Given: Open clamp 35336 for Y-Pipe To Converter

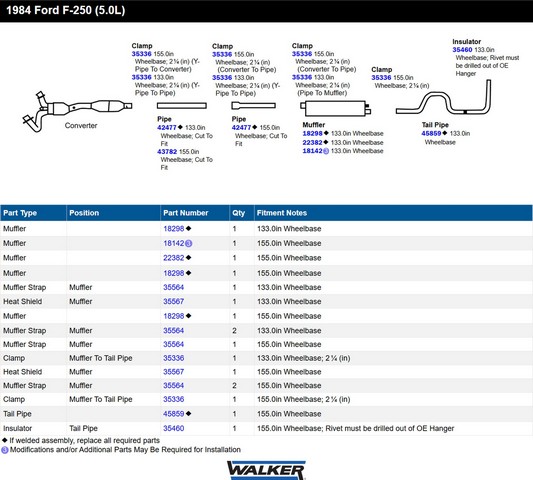Looking at the screenshot, I should pos(141,54).
